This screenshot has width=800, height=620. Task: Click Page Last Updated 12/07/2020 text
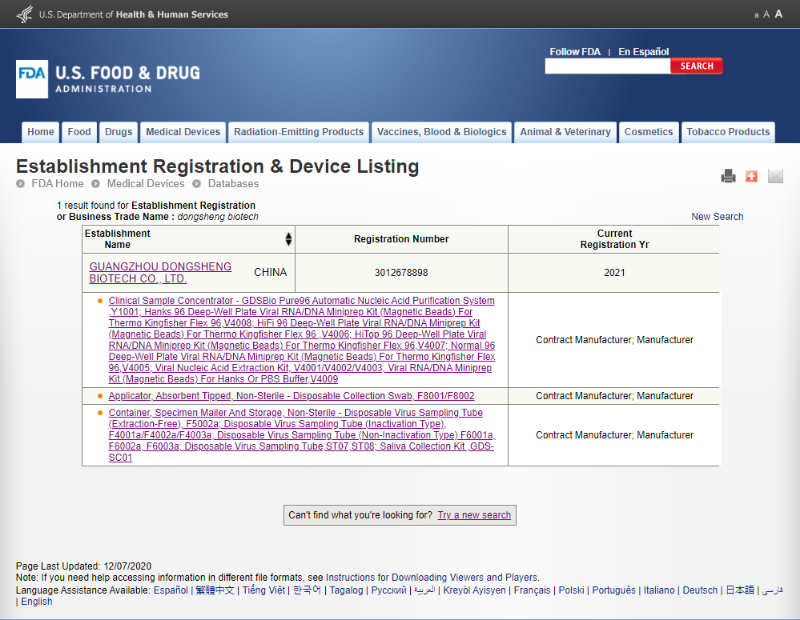coord(84,566)
